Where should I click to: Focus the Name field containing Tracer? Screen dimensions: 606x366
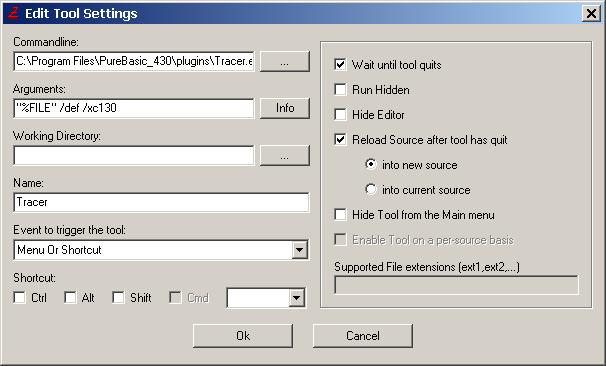[161, 202]
